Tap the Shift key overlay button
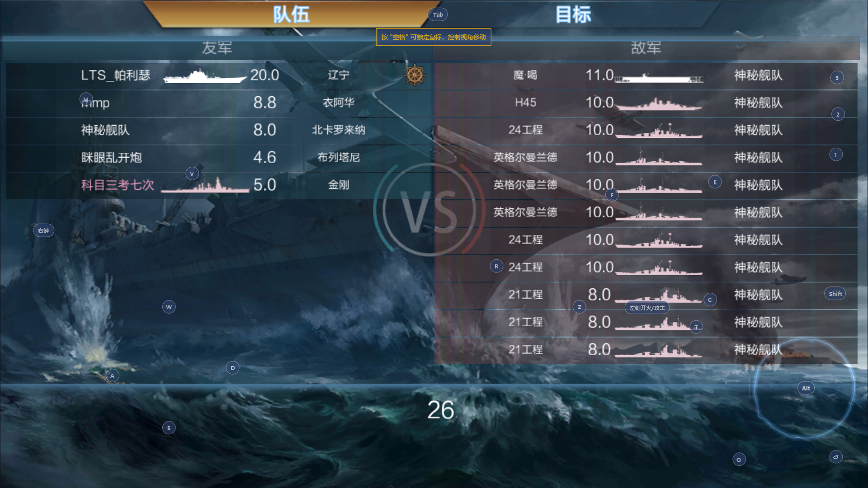Screen dimensions: 868x488 tap(835, 294)
